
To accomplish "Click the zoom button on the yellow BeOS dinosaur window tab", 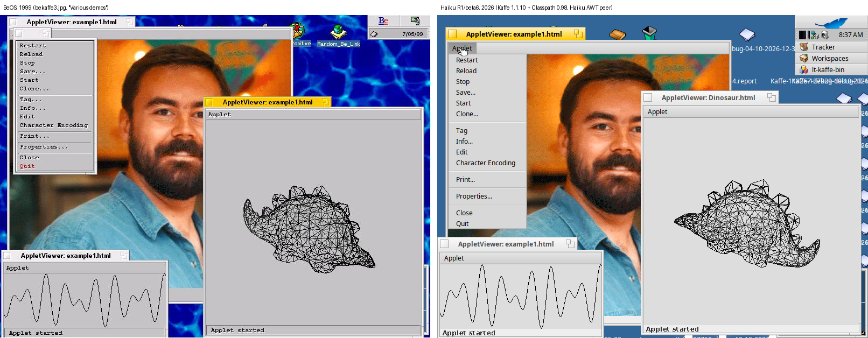I will point(325,102).
